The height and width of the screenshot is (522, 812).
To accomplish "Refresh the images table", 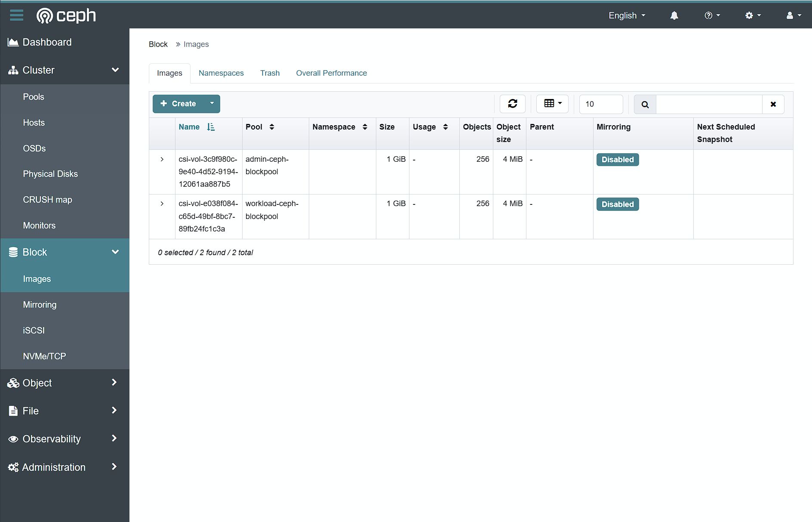I will pos(512,104).
